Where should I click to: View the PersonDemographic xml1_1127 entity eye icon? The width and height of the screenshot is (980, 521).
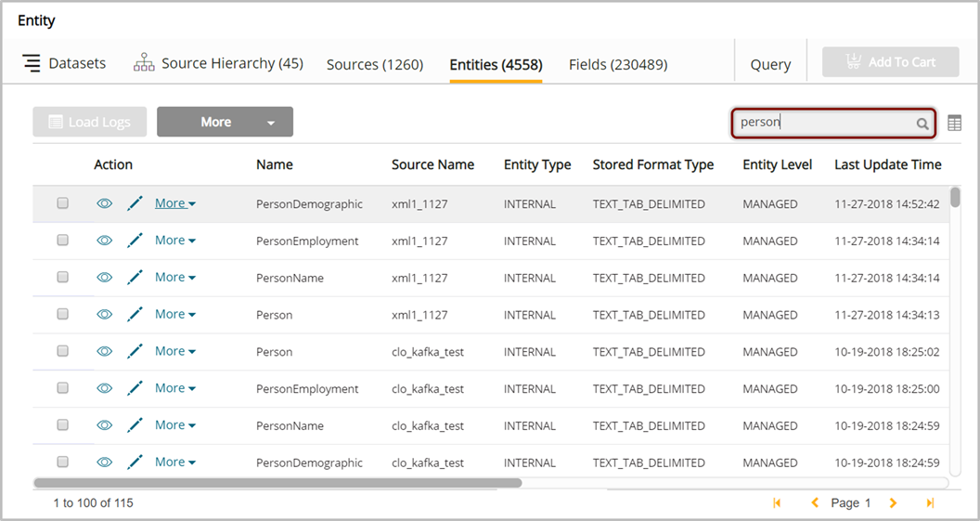click(x=105, y=203)
